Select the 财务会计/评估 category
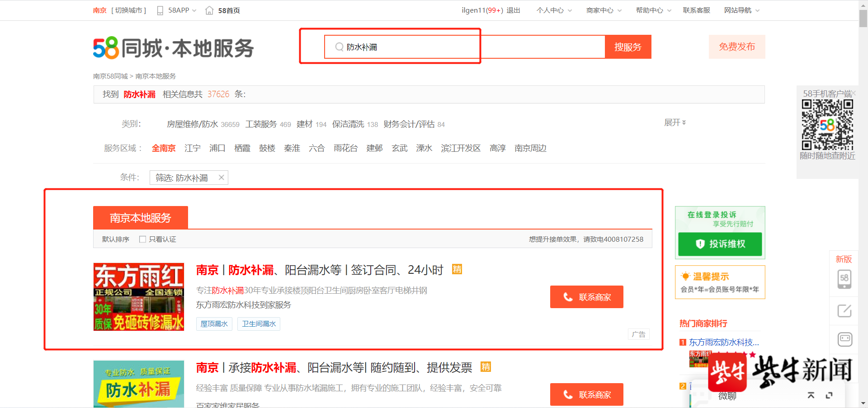868x408 pixels. coord(409,124)
